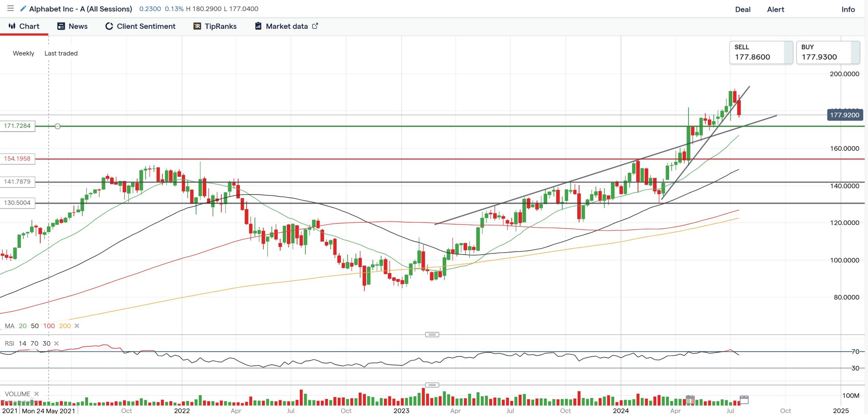Remove the RSI indicator with its X
Image resolution: width=868 pixels, height=414 pixels.
[56, 343]
